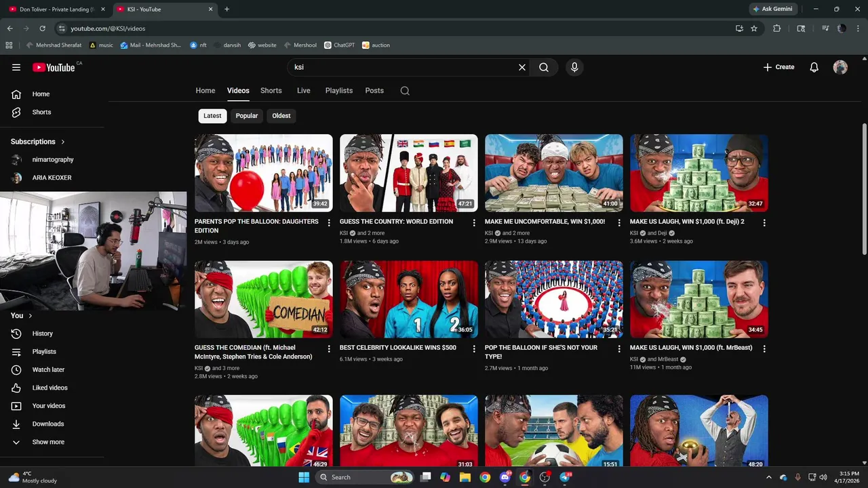Image resolution: width=868 pixels, height=488 pixels.
Task: Click Ask Gemini button
Action: pos(772,9)
